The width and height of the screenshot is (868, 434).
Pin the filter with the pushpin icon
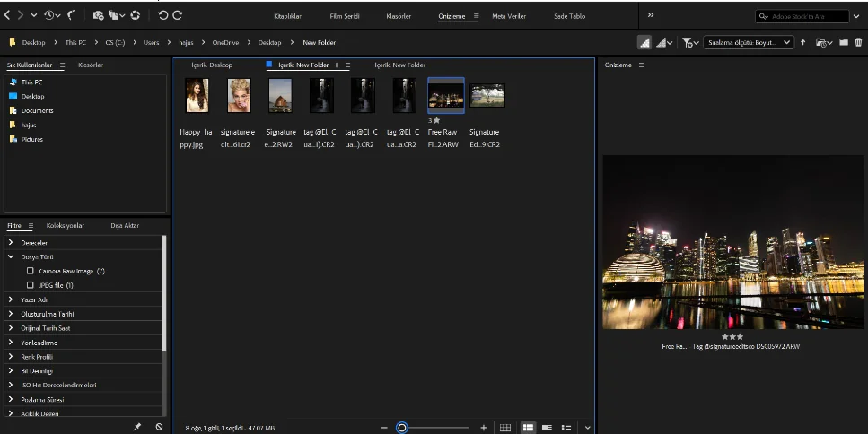137,427
